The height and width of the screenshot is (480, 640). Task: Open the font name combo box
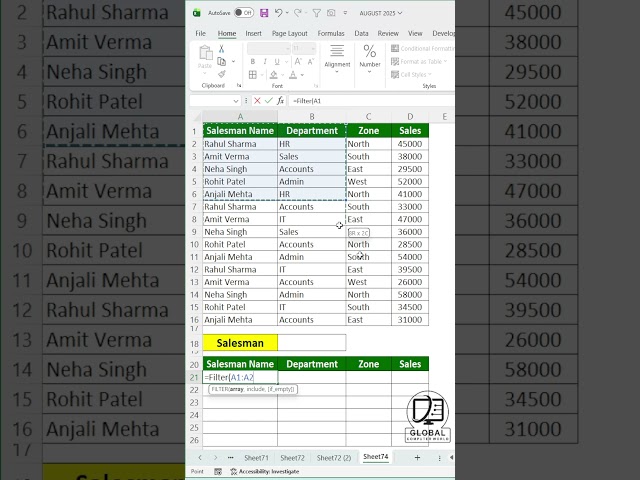(x=269, y=49)
